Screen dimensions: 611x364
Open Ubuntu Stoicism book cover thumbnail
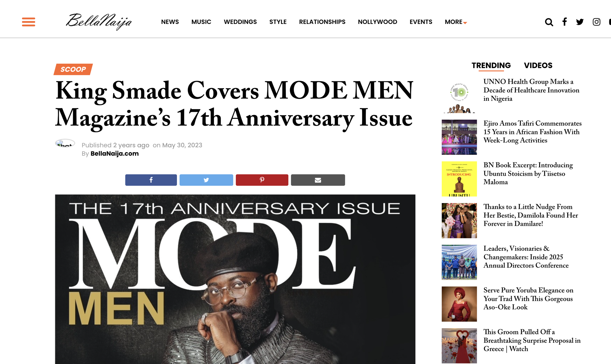click(459, 179)
